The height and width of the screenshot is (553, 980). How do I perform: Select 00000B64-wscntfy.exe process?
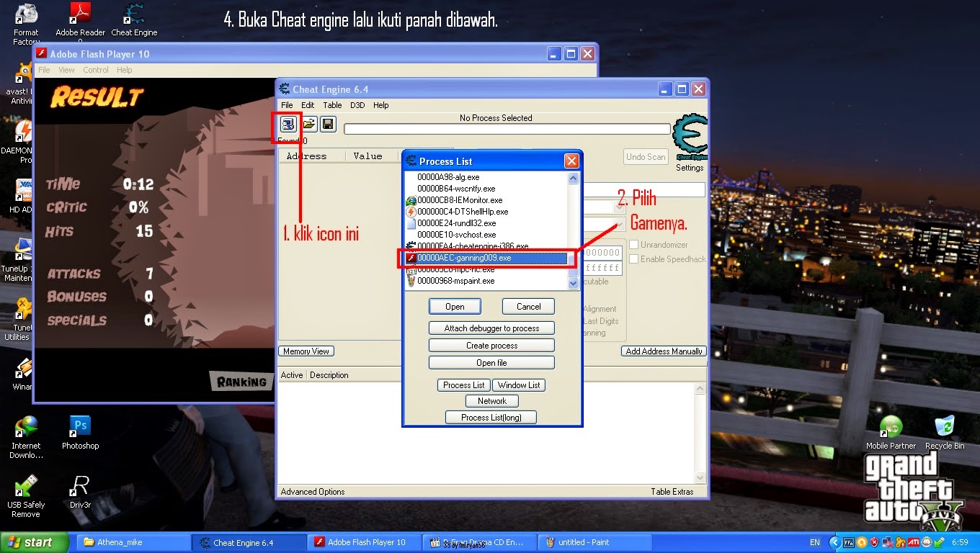tap(486, 189)
